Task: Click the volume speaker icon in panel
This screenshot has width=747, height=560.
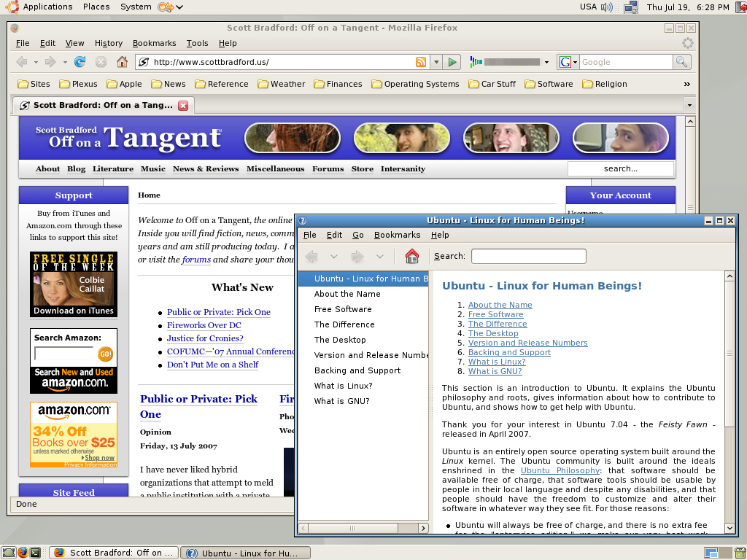Action: pos(607,7)
